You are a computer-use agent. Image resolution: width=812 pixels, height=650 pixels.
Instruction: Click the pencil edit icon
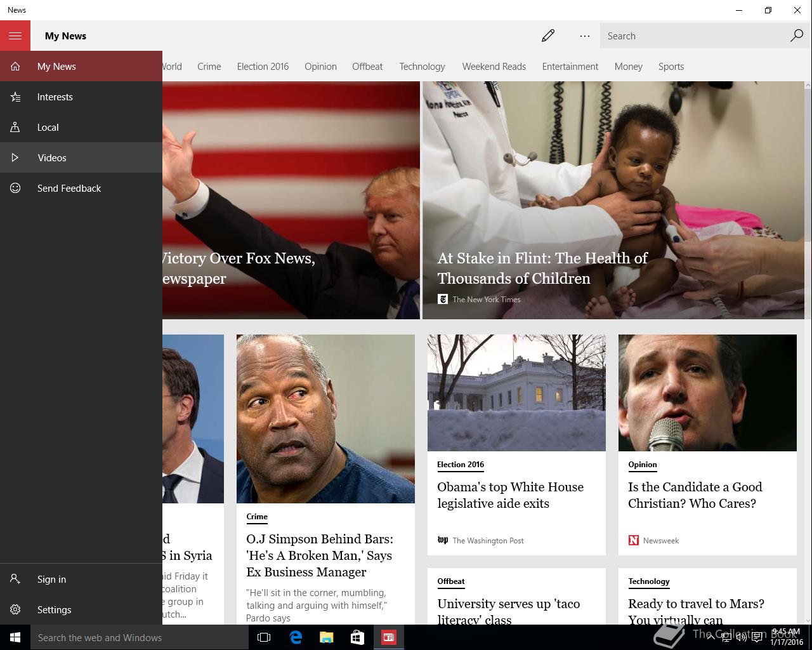click(x=548, y=36)
